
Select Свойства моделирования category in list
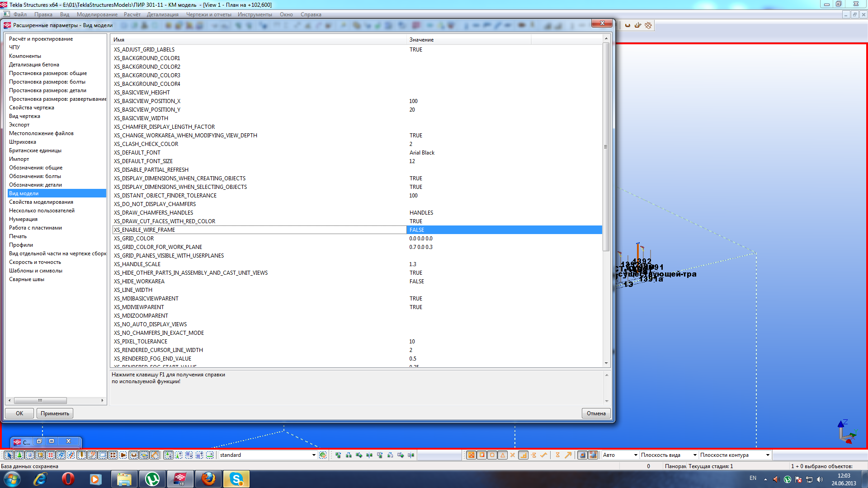click(41, 202)
